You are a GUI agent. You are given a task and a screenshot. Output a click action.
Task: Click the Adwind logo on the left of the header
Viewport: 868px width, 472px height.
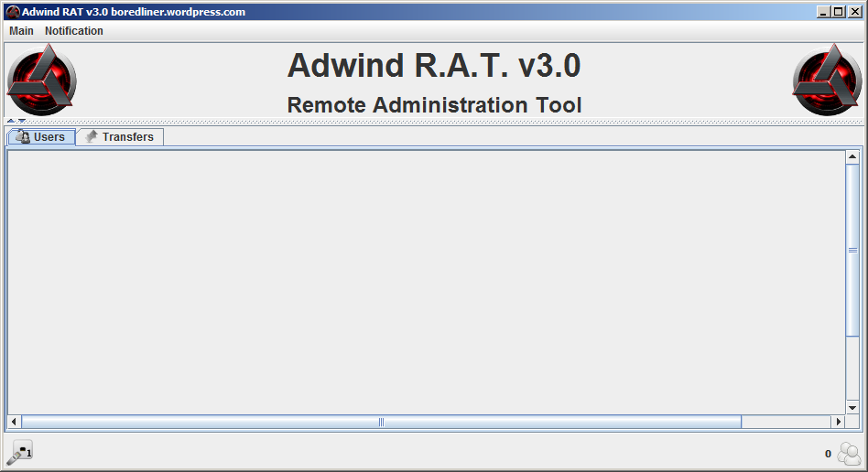[41, 80]
